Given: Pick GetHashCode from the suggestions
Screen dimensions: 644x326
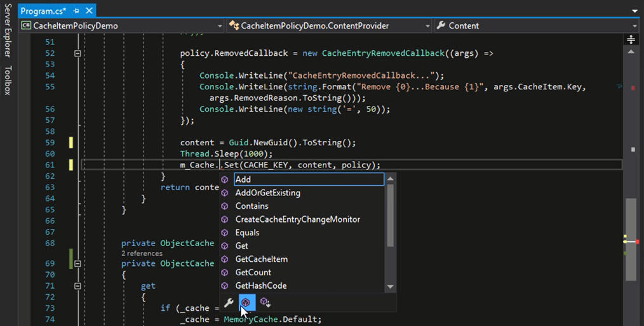Looking at the screenshot, I should point(261,285).
